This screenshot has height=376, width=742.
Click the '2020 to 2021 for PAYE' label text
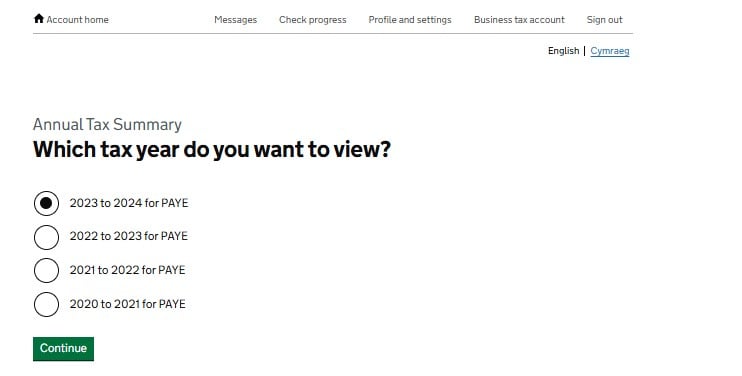click(128, 304)
